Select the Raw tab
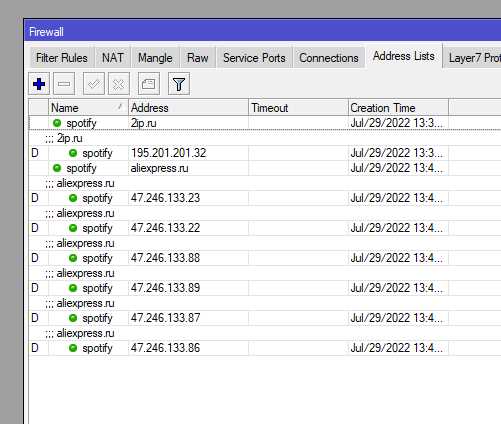501x424 pixels. pos(198,58)
